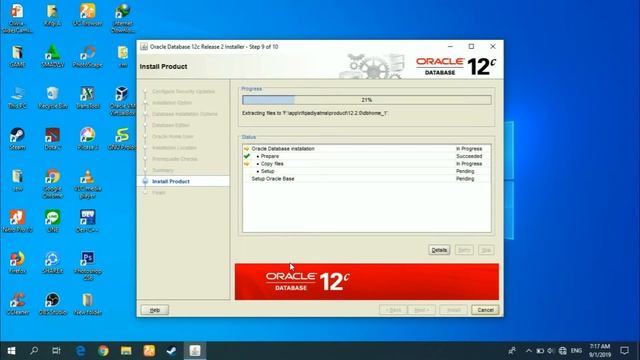Click the Oracle Database installation status row
This screenshot has width=640, height=360.
(367, 149)
